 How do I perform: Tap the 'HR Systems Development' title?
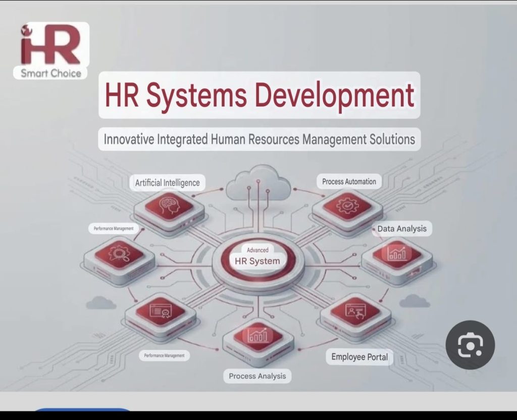click(x=259, y=95)
